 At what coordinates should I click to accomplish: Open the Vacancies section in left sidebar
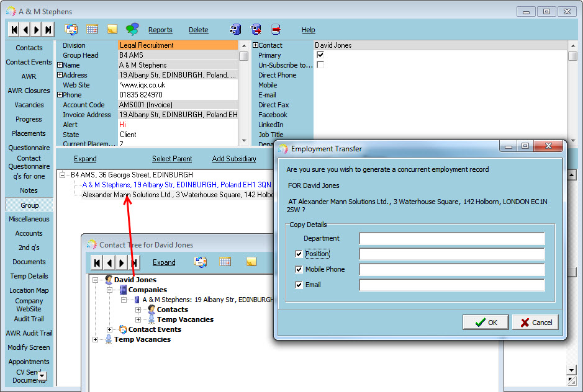29,105
